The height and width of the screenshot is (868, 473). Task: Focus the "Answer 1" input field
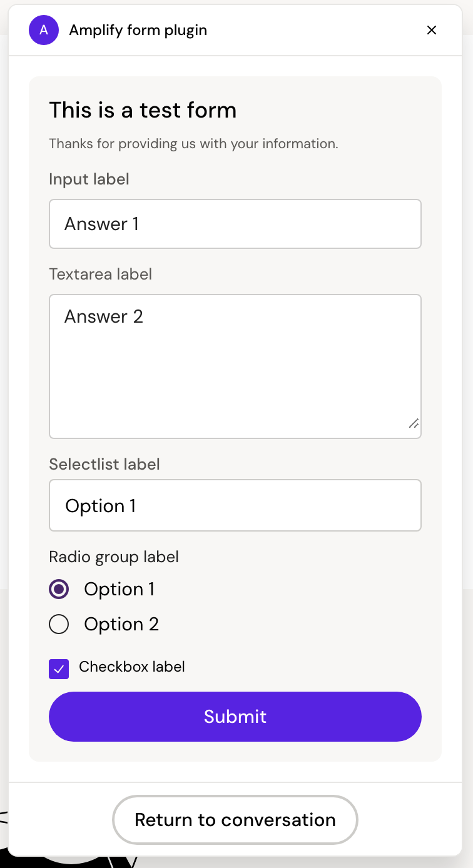(235, 224)
